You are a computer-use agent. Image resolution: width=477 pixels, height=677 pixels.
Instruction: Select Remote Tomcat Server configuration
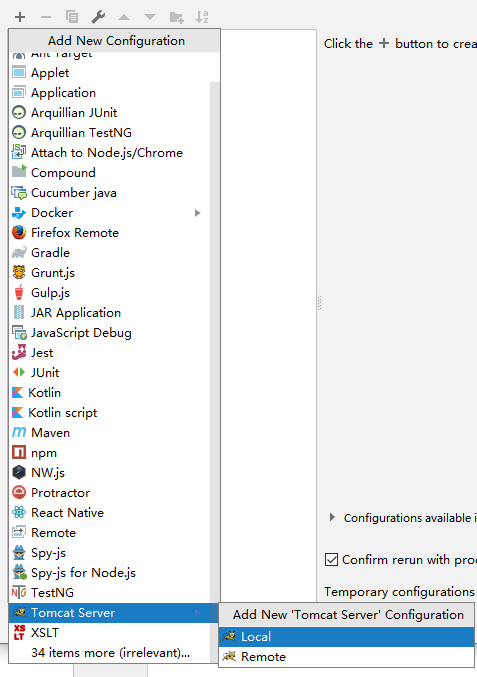pos(346,656)
